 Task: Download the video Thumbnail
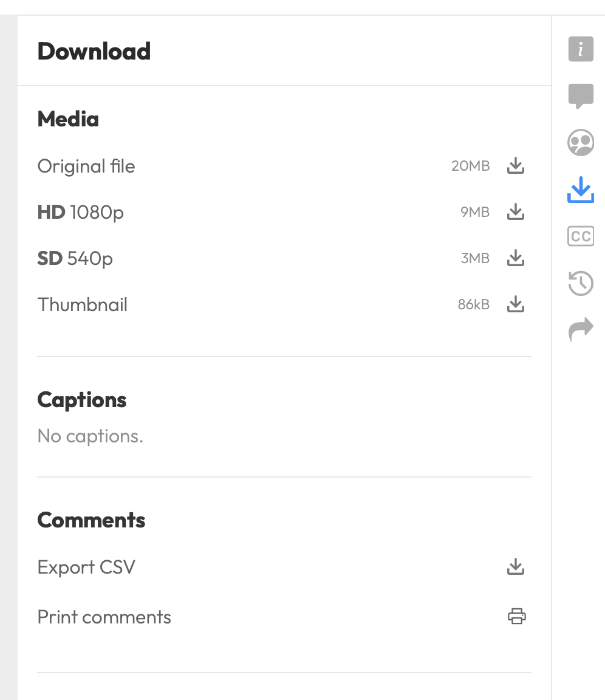coord(516,304)
